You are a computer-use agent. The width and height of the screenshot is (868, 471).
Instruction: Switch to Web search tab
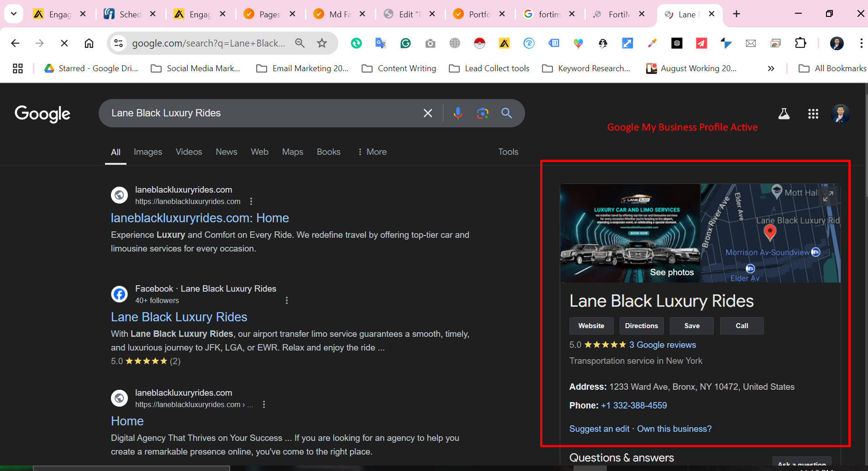pyautogui.click(x=259, y=152)
